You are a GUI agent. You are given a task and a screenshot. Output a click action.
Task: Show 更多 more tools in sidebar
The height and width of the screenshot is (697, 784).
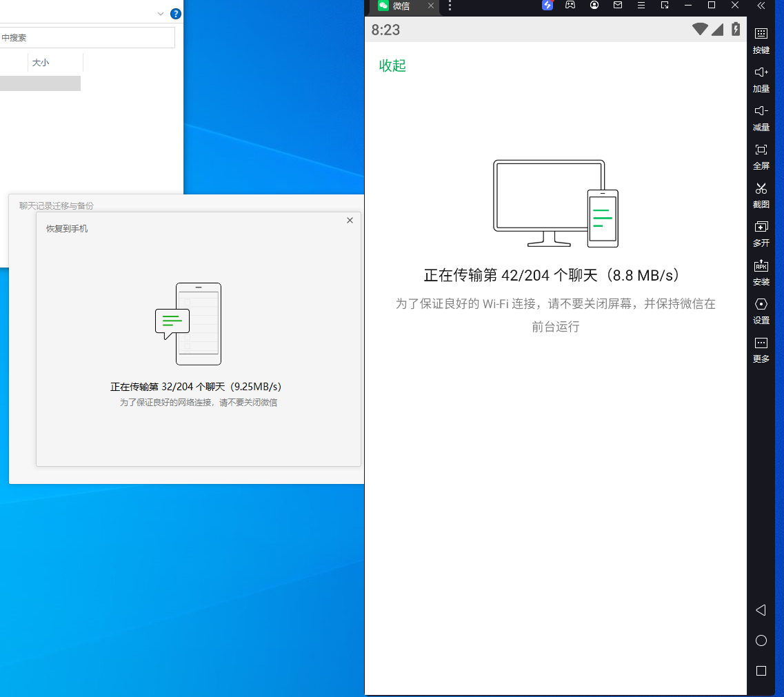coord(761,349)
